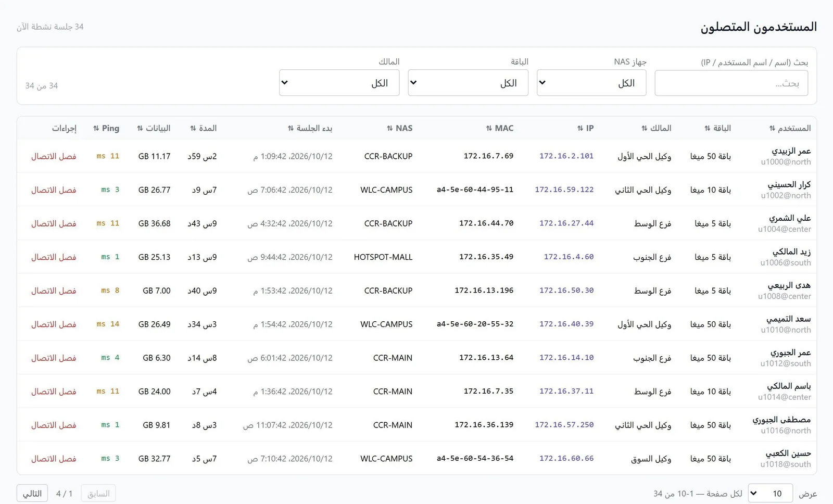The image size is (833, 504).
Task: Open IP address 172.16.50.30
Action: click(x=566, y=290)
